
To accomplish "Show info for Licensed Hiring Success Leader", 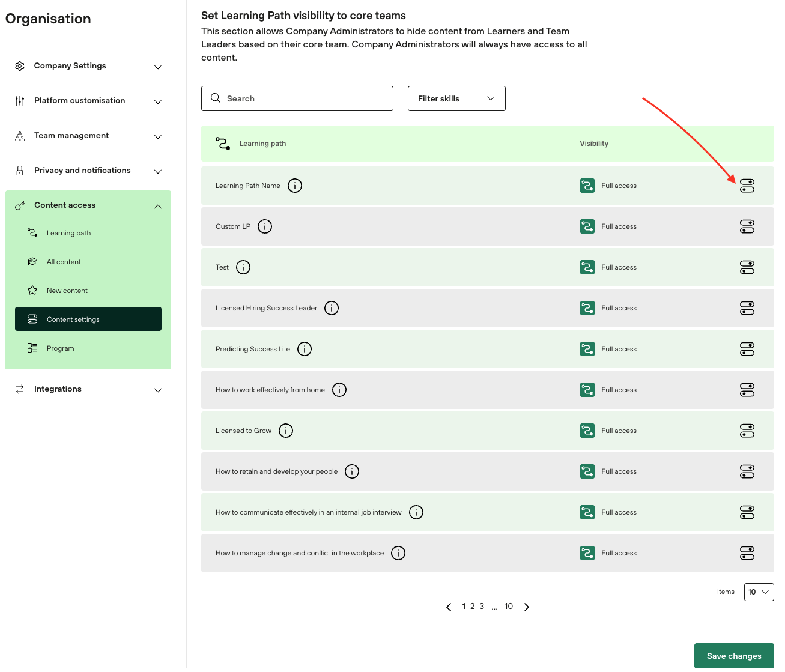I will (332, 308).
